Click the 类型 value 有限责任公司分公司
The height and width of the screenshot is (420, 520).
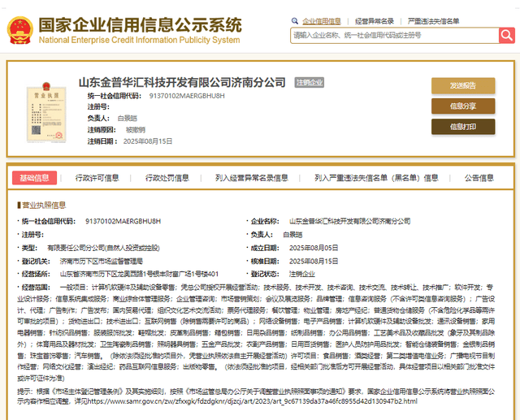click(103, 248)
